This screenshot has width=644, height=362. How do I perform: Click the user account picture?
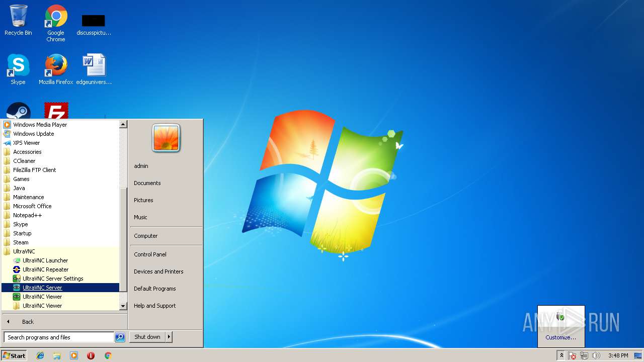pos(166,138)
